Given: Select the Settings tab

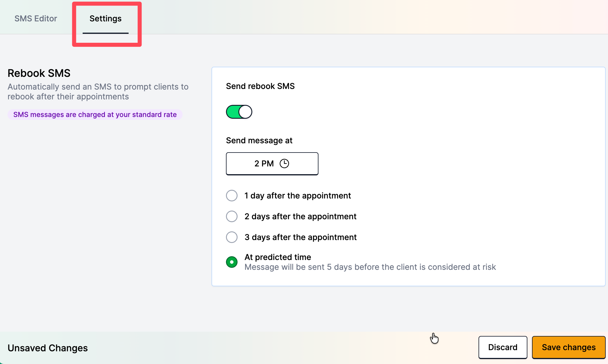Looking at the screenshot, I should point(105,18).
